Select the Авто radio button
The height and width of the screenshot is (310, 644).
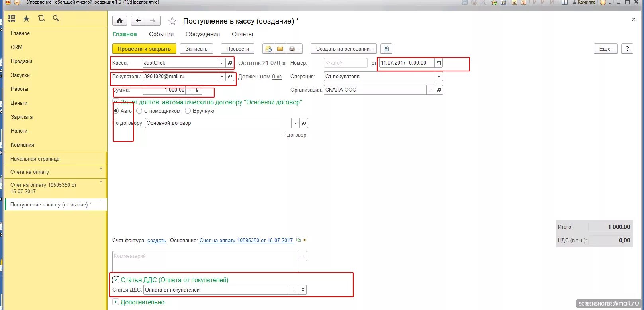116,111
